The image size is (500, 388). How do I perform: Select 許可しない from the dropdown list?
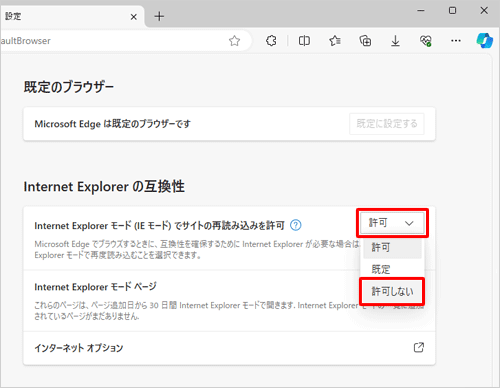click(x=392, y=291)
